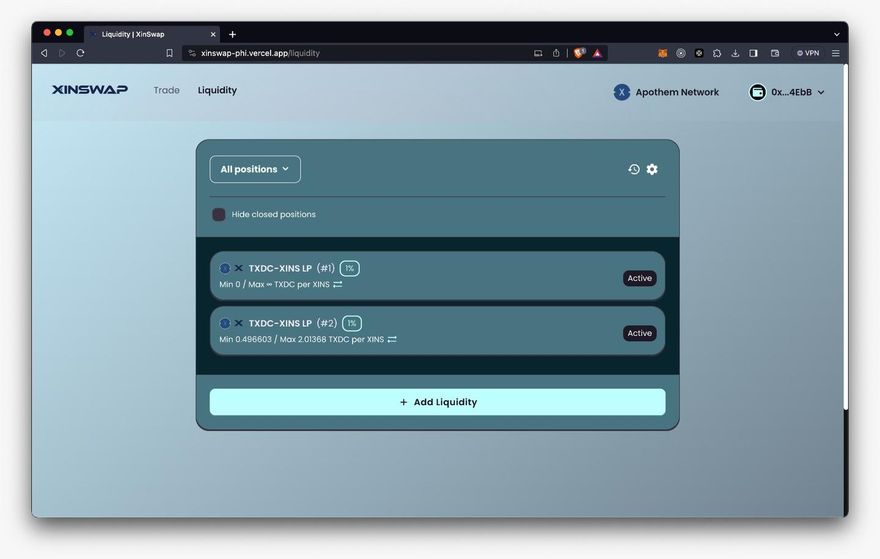Click the black square extension icon

click(699, 53)
